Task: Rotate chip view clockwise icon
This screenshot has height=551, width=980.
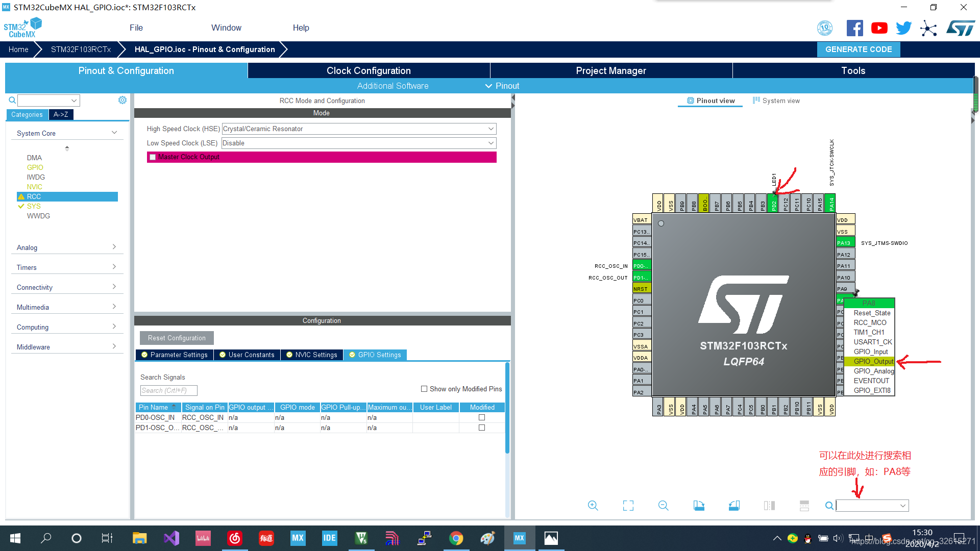Action: pos(699,506)
